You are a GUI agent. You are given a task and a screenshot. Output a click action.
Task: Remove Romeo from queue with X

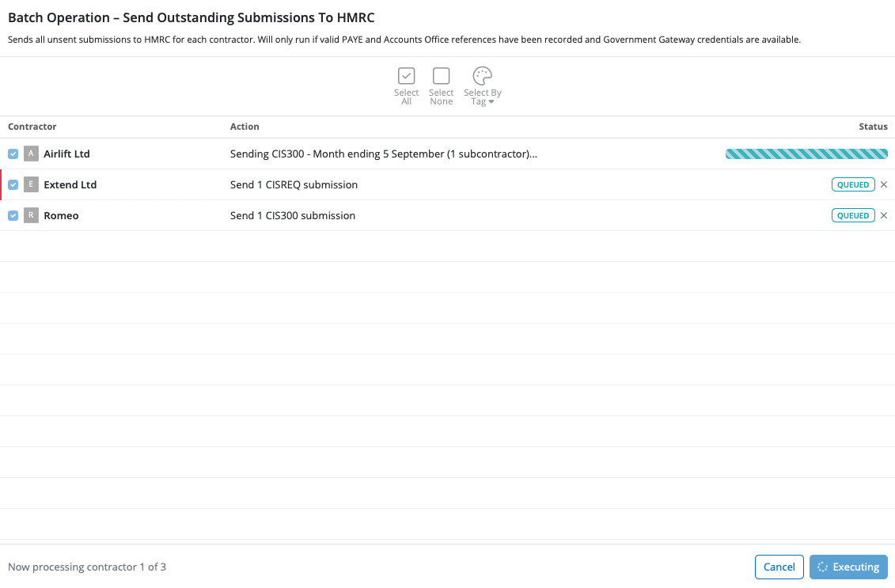pos(884,215)
